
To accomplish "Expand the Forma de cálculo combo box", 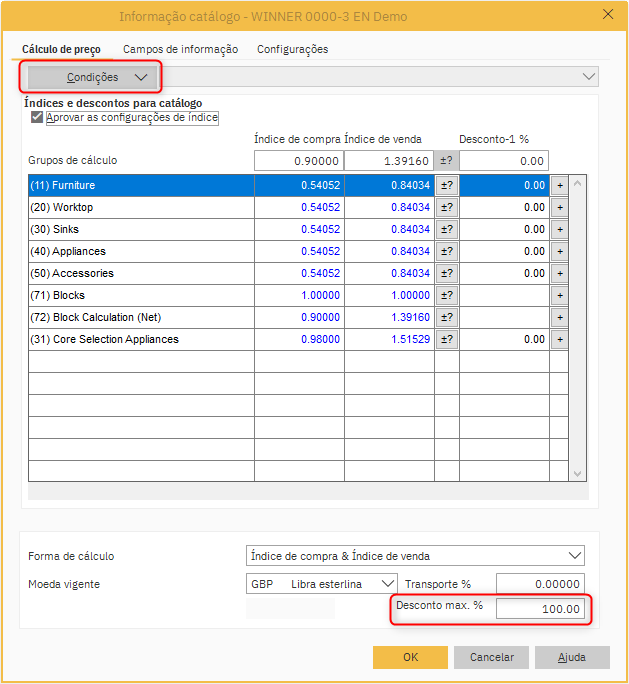I will click(574, 556).
